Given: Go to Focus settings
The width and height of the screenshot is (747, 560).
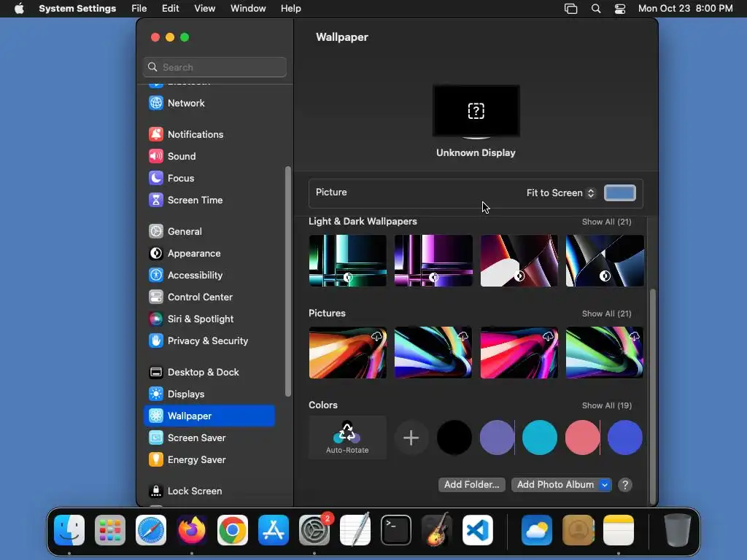Looking at the screenshot, I should click(209, 178).
